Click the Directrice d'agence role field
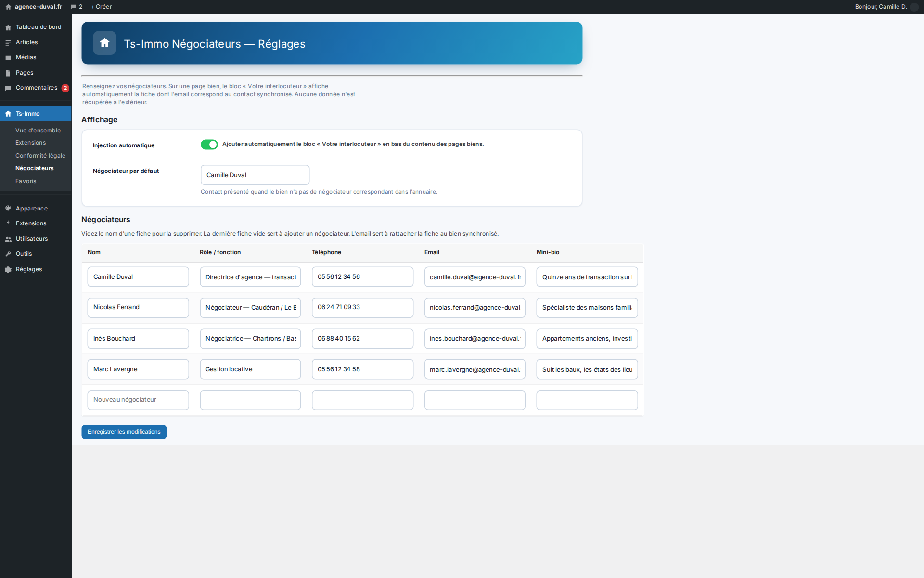Screen dimensions: 924x578 point(250,277)
